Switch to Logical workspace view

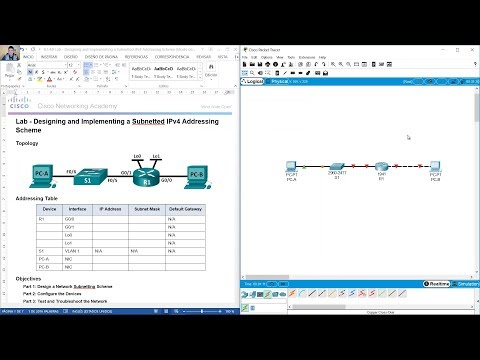(252, 81)
